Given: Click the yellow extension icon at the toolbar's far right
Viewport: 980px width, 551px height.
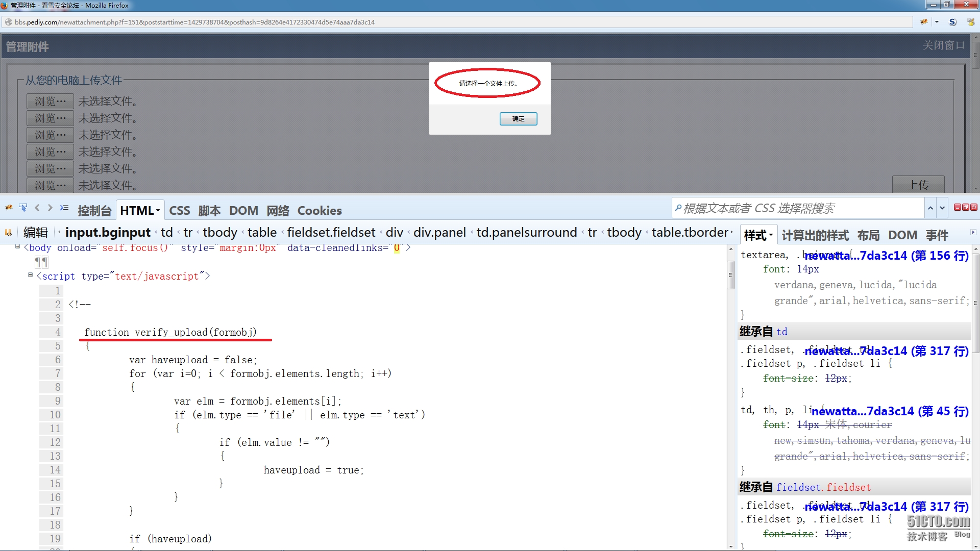Looking at the screenshot, I should (x=970, y=22).
